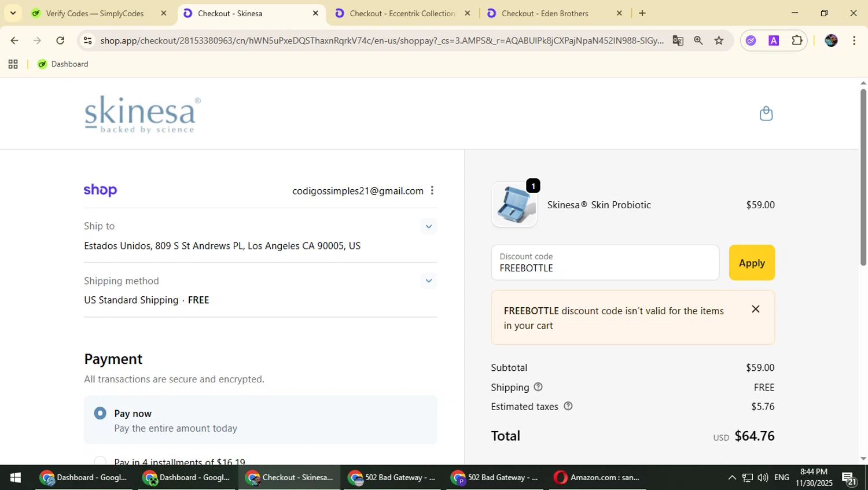
Task: Click the Shop pay logo
Action: pyautogui.click(x=100, y=190)
